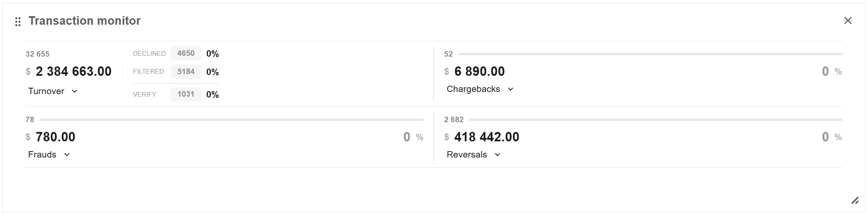Click the DECLINED label
The width and height of the screenshot is (868, 215).
(x=149, y=54)
